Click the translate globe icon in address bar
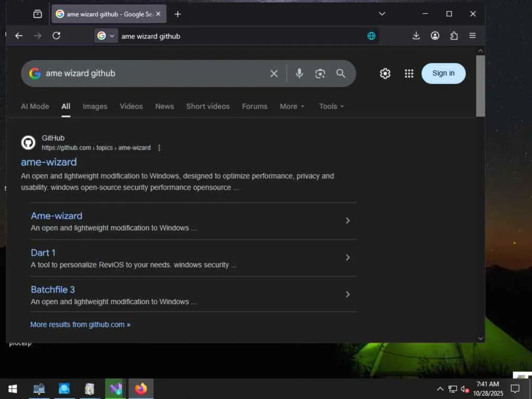This screenshot has height=399, width=532. pos(371,36)
